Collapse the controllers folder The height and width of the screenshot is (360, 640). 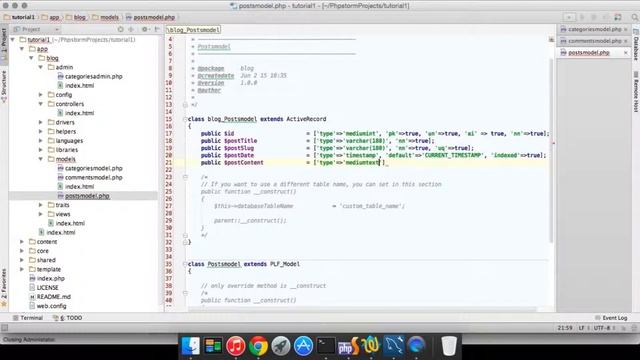click(x=41, y=104)
